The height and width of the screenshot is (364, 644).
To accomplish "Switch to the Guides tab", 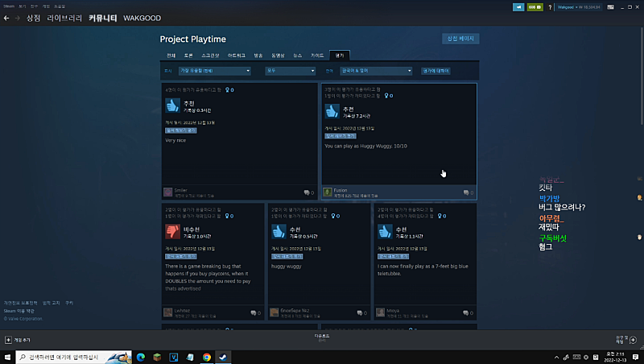I will click(x=317, y=56).
